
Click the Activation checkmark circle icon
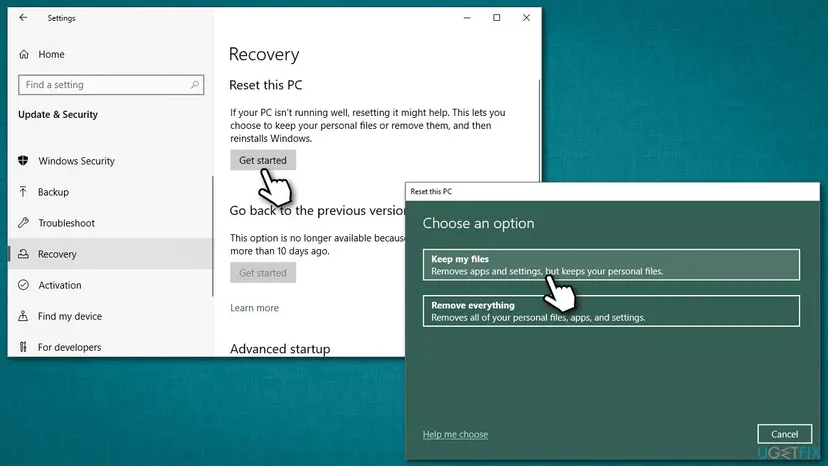click(x=23, y=285)
